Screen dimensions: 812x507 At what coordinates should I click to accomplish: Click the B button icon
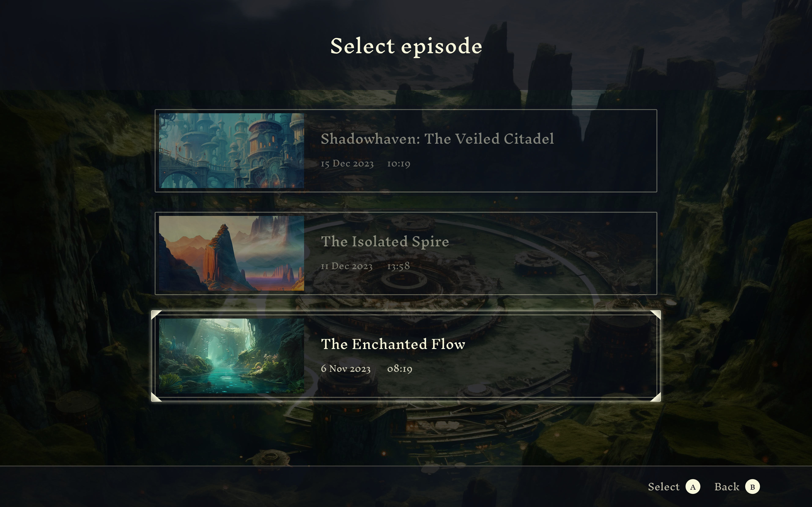point(752,487)
